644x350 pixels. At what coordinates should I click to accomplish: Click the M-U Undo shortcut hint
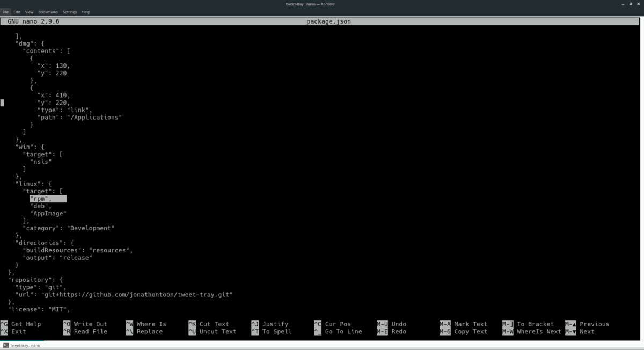tap(392, 324)
